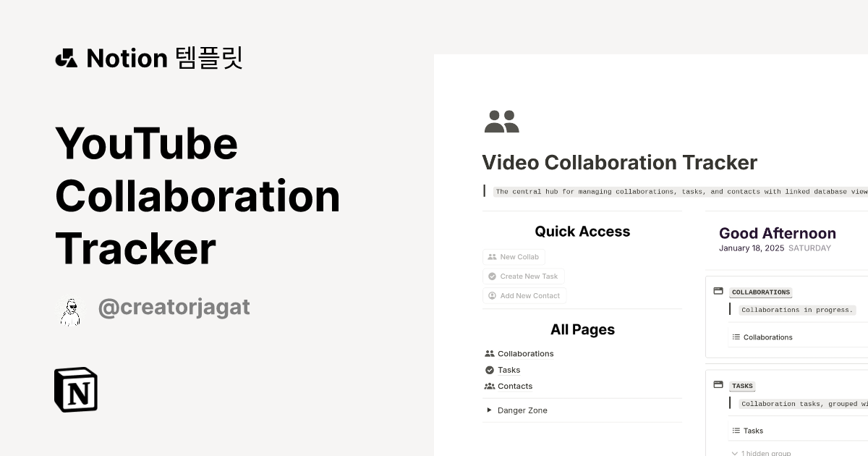Click the New Collab quick access button
The width and height of the screenshot is (868, 456).
(514, 257)
